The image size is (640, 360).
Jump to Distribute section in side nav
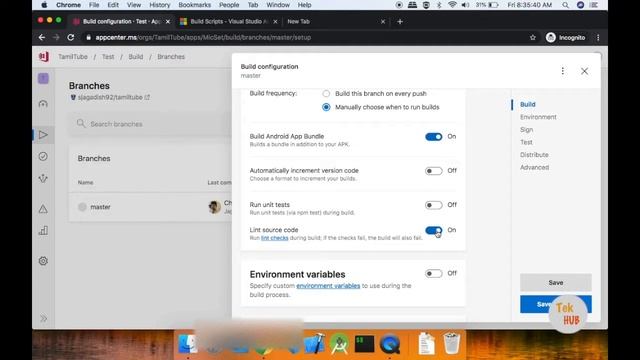click(x=534, y=155)
